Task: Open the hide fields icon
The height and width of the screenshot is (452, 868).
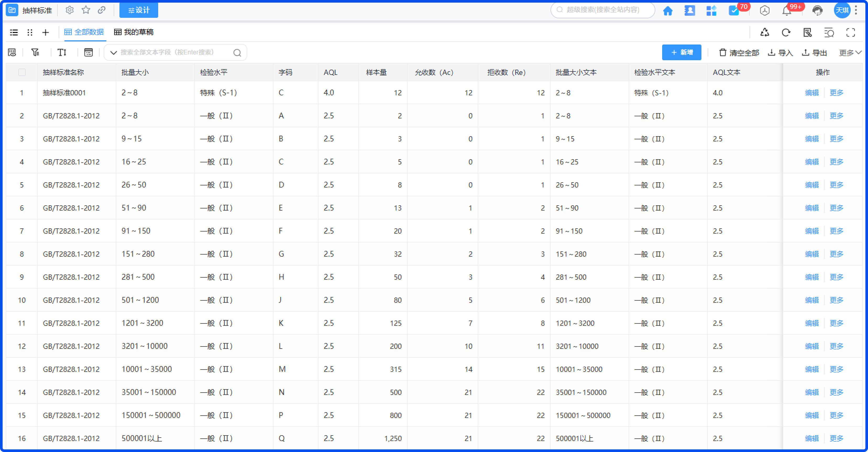Action: [12, 52]
